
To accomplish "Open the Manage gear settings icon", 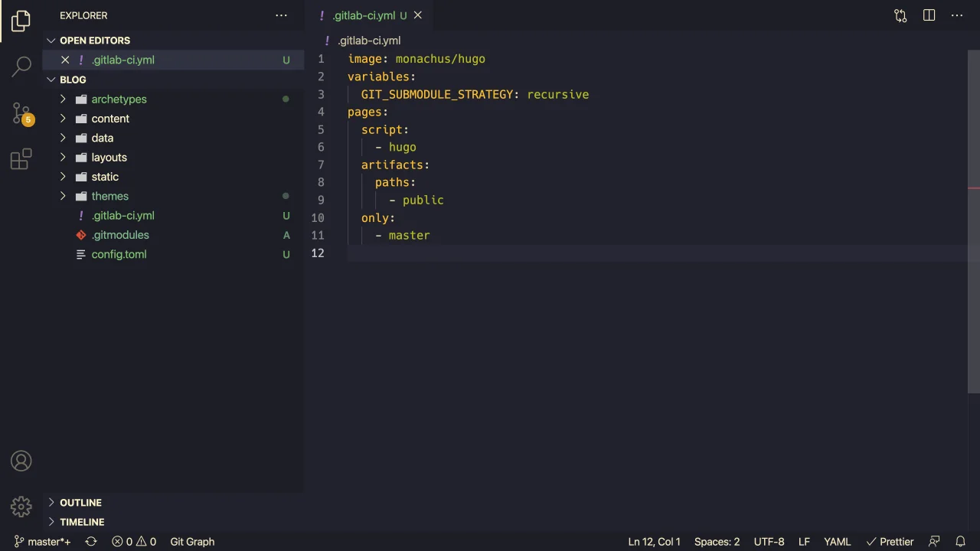I will click(21, 506).
